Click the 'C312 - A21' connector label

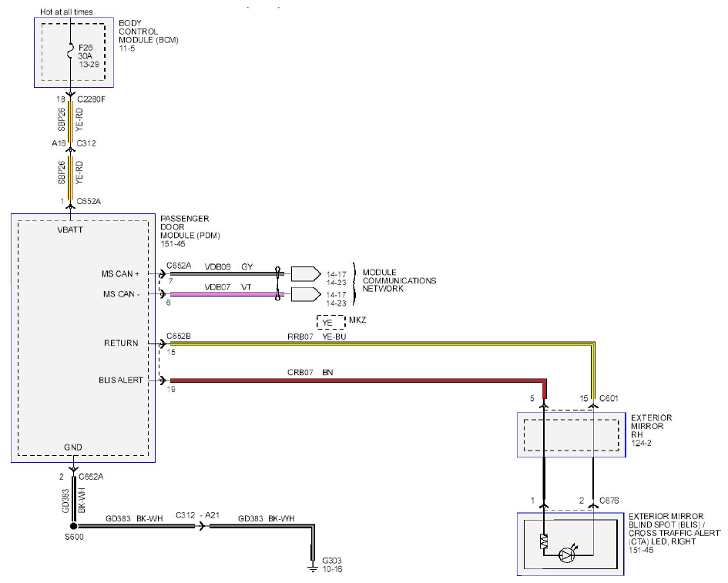[x=197, y=515]
